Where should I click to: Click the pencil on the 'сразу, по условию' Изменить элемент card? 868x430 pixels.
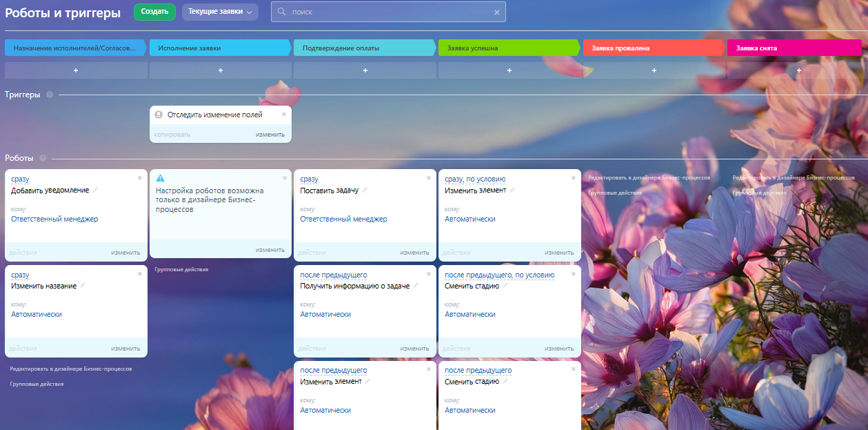512,190
